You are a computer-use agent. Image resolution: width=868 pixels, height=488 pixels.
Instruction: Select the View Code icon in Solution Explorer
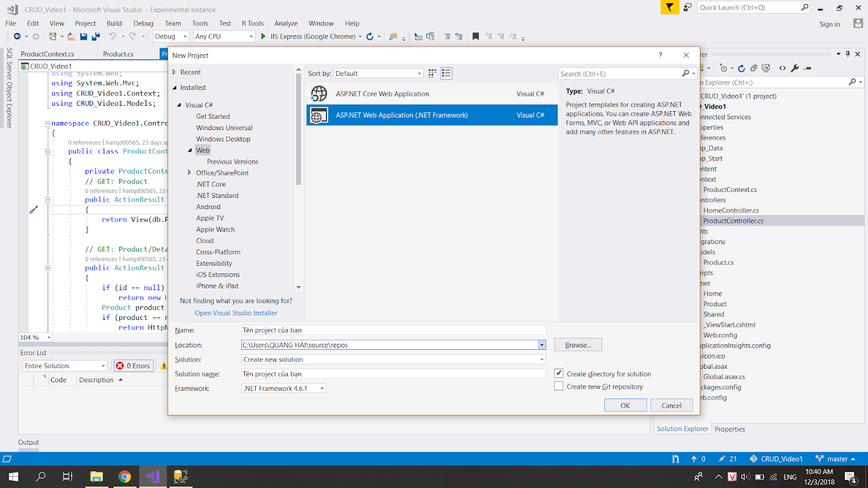pos(782,68)
